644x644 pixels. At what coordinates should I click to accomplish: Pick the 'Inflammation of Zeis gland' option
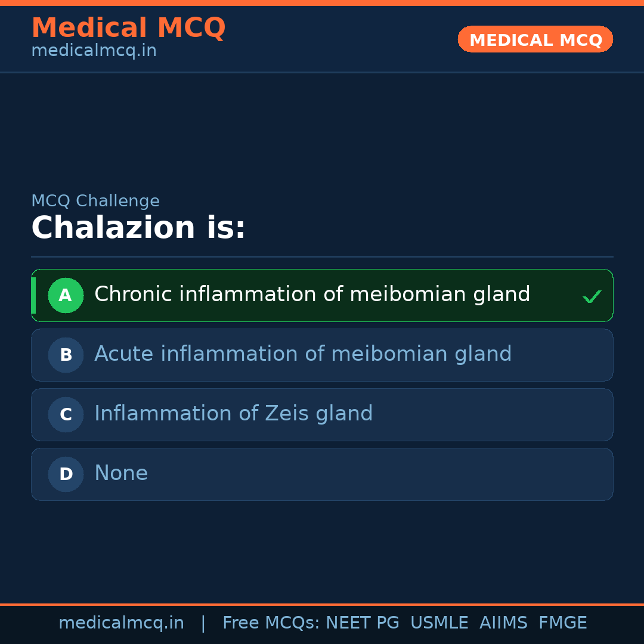click(x=233, y=414)
